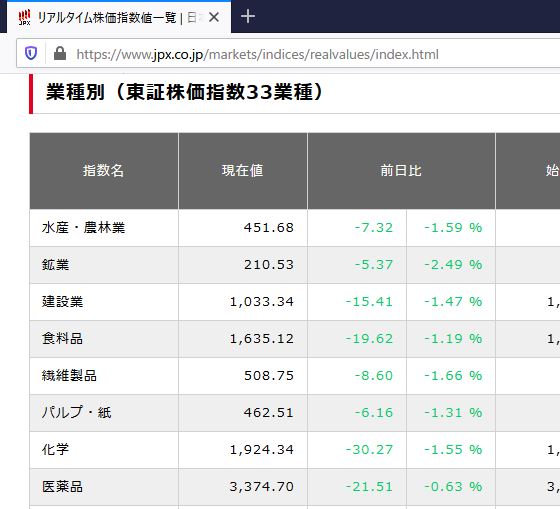Click the 508.75 current value cell
Screen dimensions: 560x509
point(243,376)
